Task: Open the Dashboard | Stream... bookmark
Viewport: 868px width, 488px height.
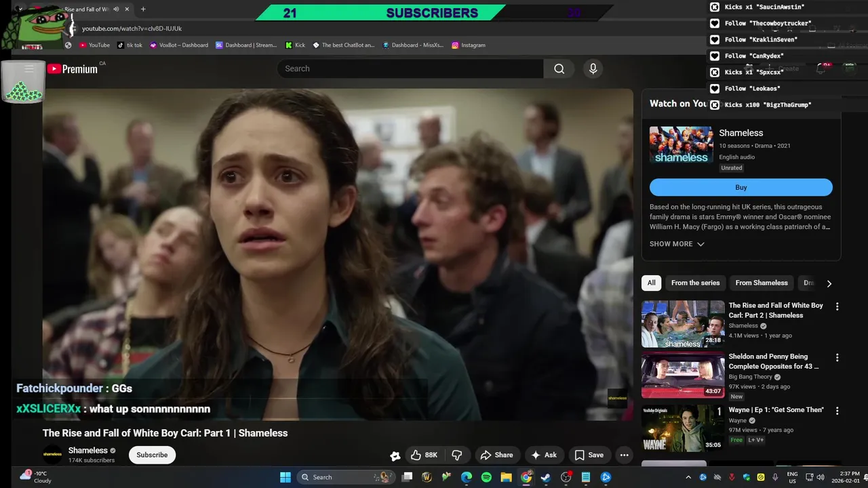Action: pyautogui.click(x=246, y=45)
